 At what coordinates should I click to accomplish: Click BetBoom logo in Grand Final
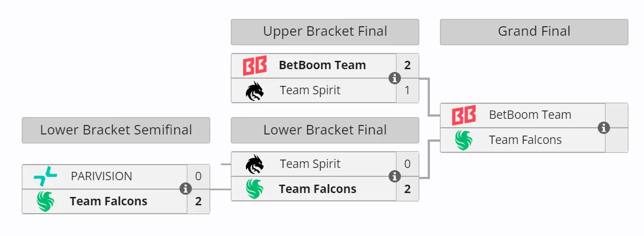pos(464,115)
